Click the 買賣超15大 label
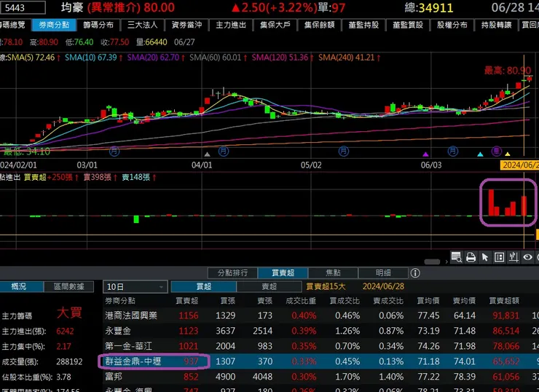This screenshot has width=539, height=392. pos(326,286)
